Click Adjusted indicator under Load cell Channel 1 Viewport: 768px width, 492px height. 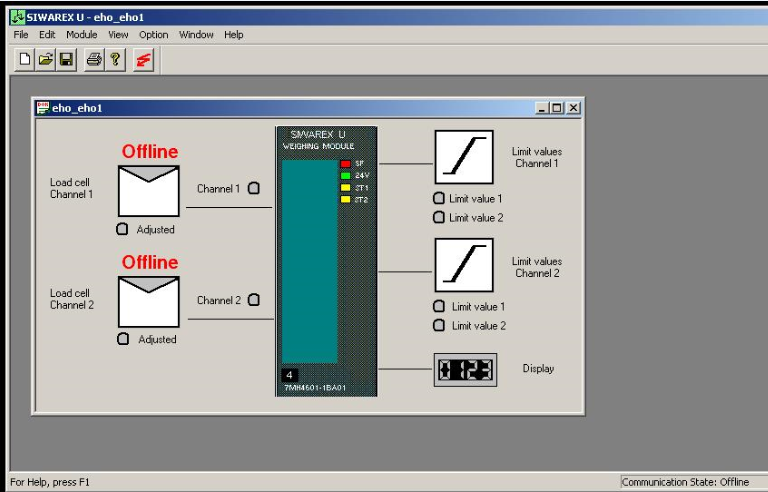pyautogui.click(x=122, y=229)
